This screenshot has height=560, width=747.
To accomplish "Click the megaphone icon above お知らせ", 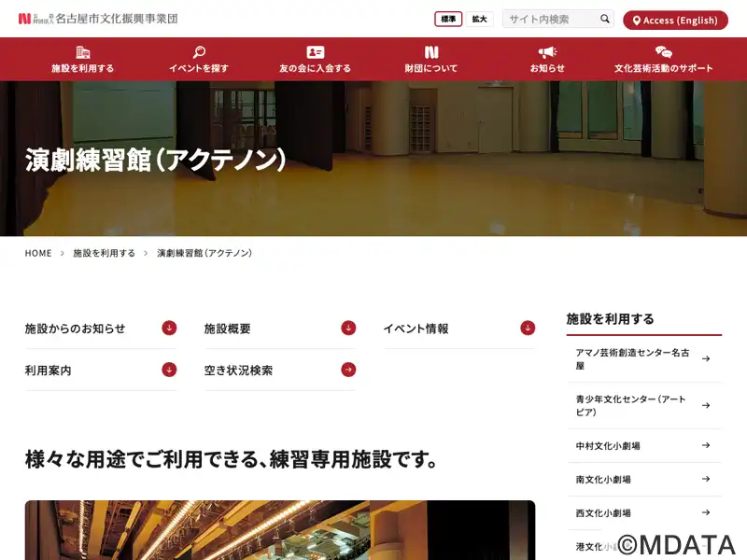I will 547,52.
